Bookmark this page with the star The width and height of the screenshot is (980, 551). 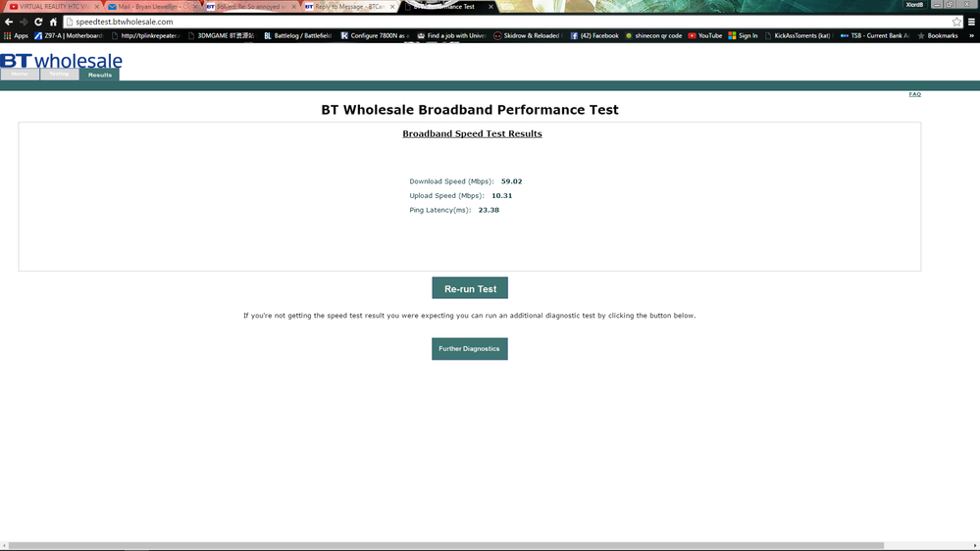point(956,22)
